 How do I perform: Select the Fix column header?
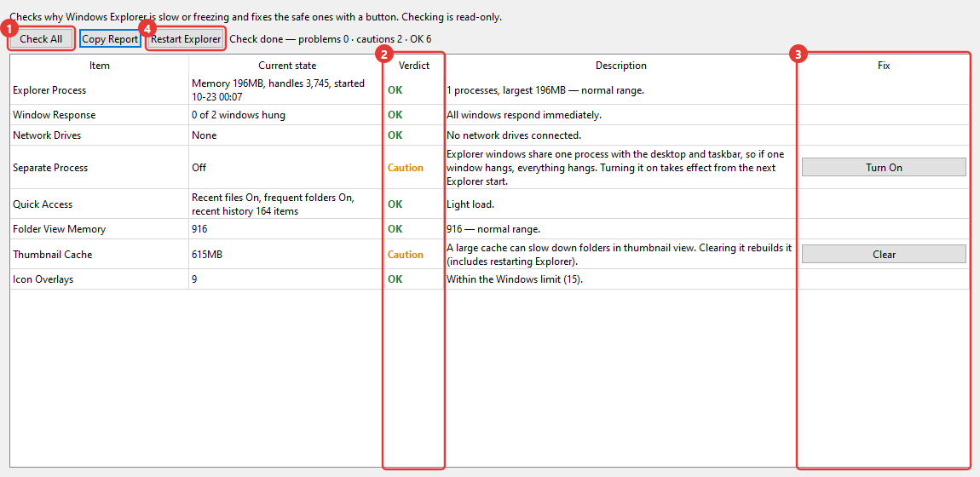pos(884,66)
